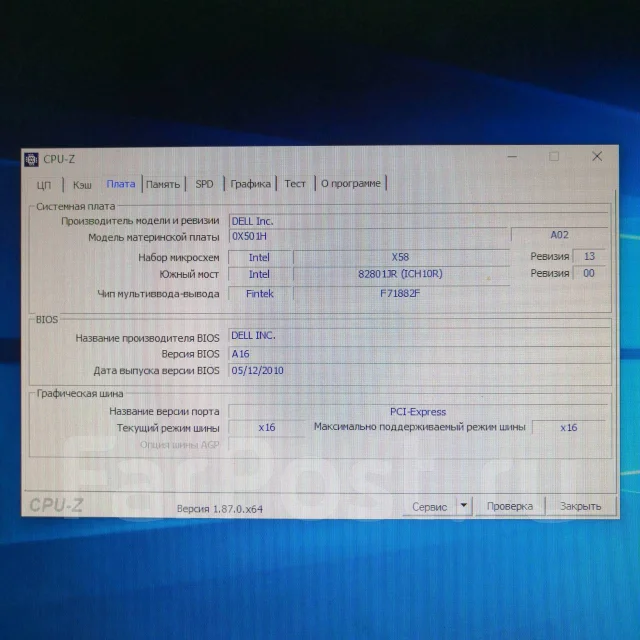Click the Версия 1.87.0.x64 label
Viewport: 640px width, 640px height.
pyautogui.click(x=220, y=509)
